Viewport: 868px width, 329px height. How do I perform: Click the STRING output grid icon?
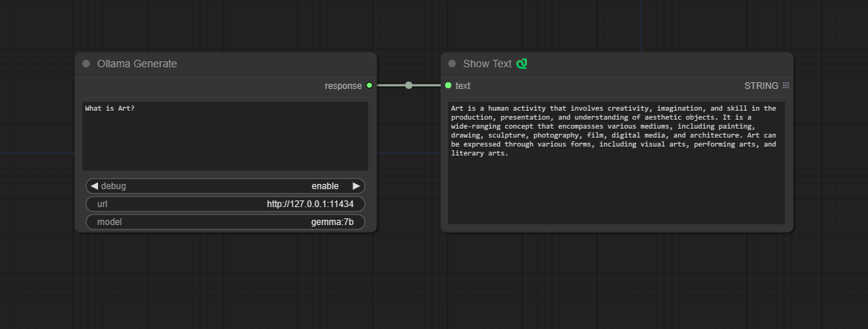click(x=786, y=86)
